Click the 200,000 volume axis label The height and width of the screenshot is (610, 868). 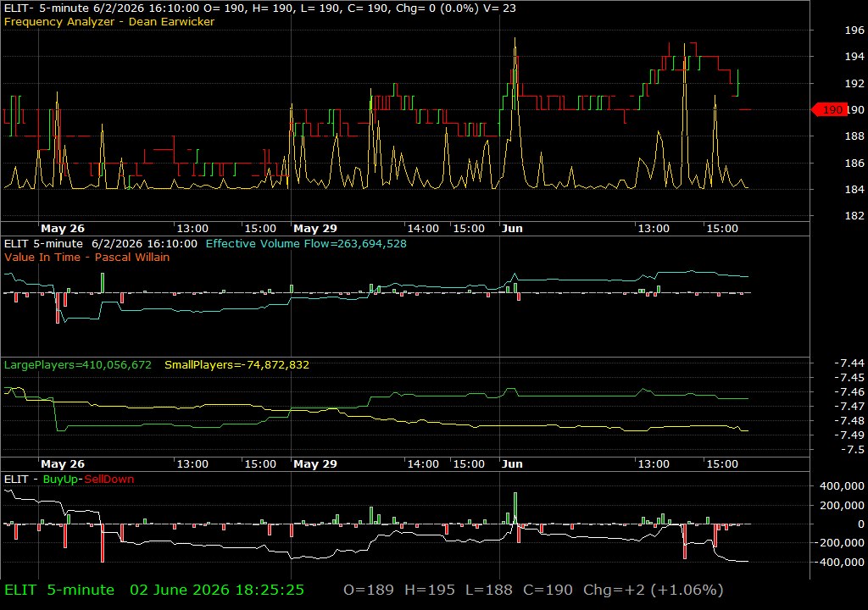pos(842,506)
